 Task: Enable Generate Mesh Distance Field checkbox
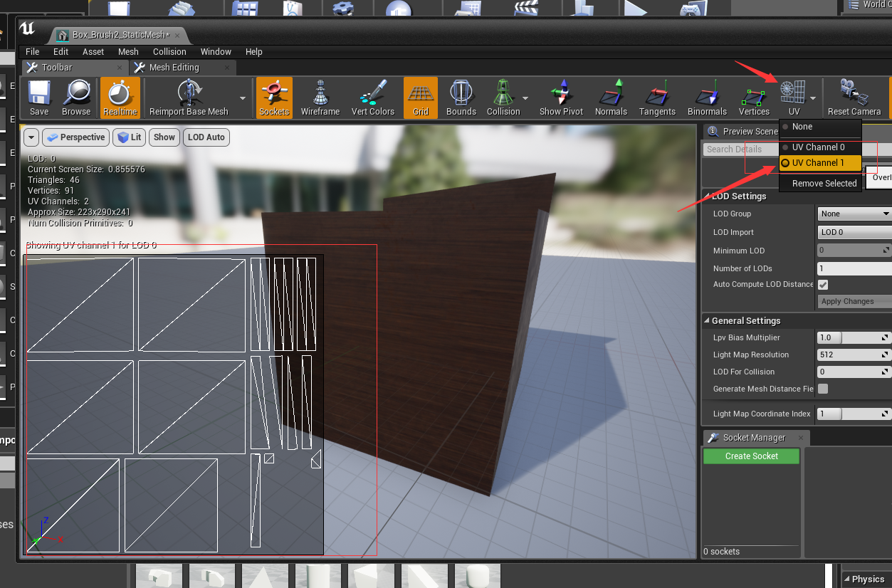[x=823, y=389]
